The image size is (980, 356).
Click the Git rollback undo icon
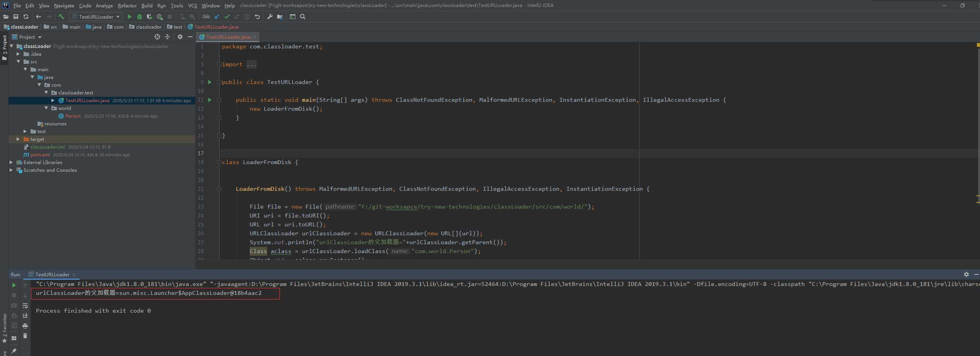tap(257, 17)
